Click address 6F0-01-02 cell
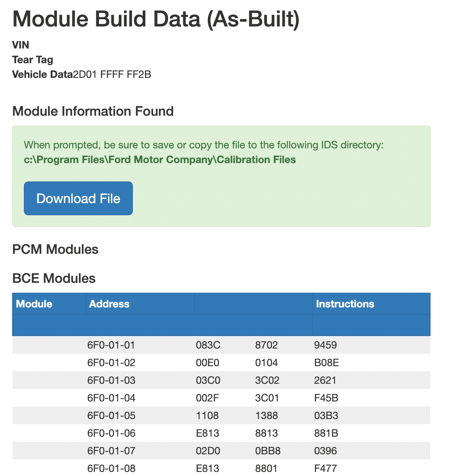This screenshot has width=450, height=476. pos(111,363)
